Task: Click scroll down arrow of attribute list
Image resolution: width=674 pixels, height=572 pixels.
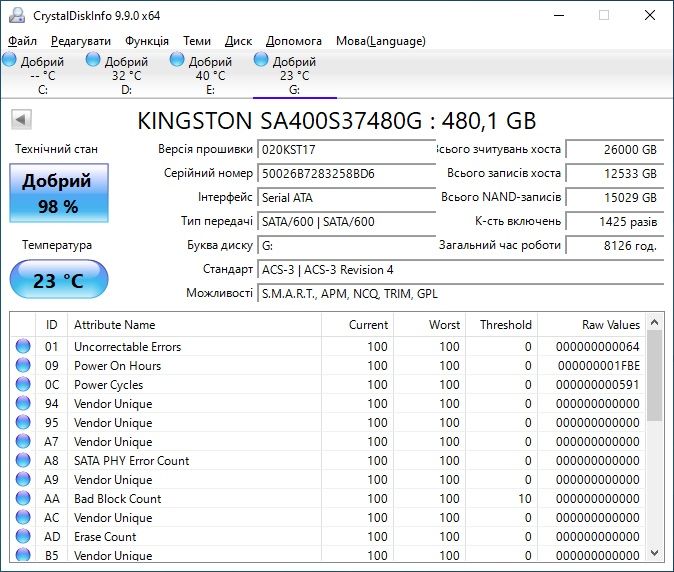Action: (655, 552)
